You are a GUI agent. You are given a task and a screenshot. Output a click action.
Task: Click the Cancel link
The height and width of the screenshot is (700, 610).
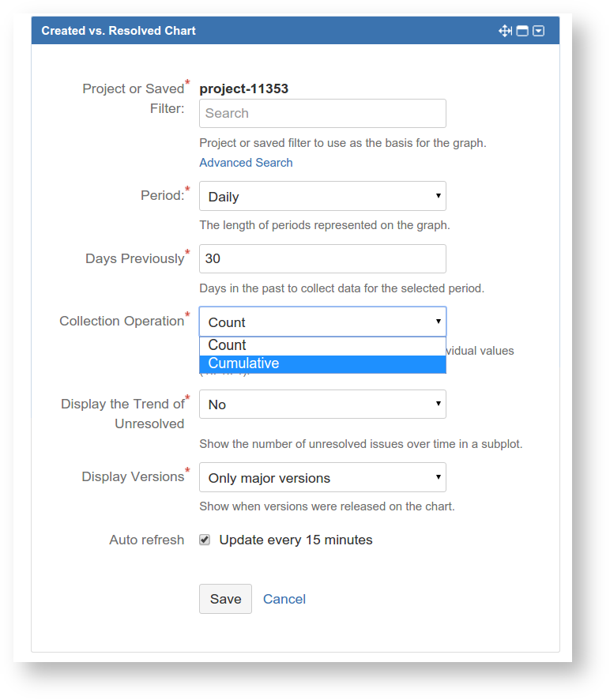284,599
